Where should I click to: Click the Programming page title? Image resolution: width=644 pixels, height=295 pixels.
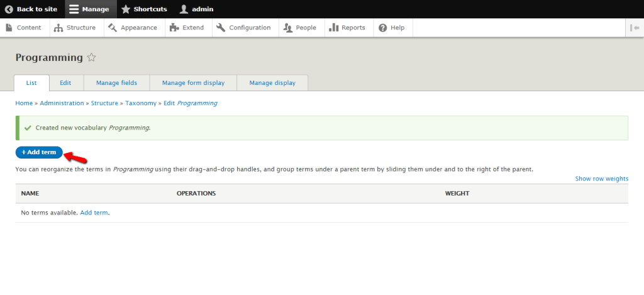click(x=49, y=57)
